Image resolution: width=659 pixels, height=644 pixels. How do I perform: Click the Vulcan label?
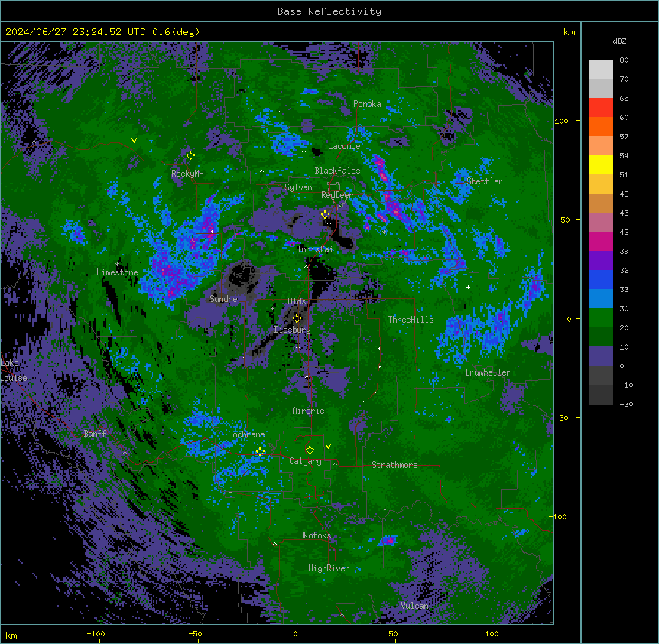(x=414, y=605)
